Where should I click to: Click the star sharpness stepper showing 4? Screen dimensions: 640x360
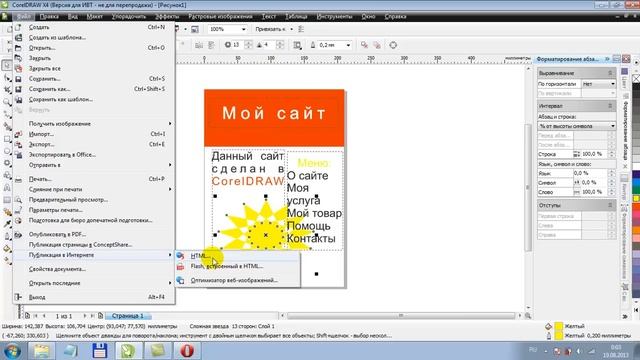280,45
